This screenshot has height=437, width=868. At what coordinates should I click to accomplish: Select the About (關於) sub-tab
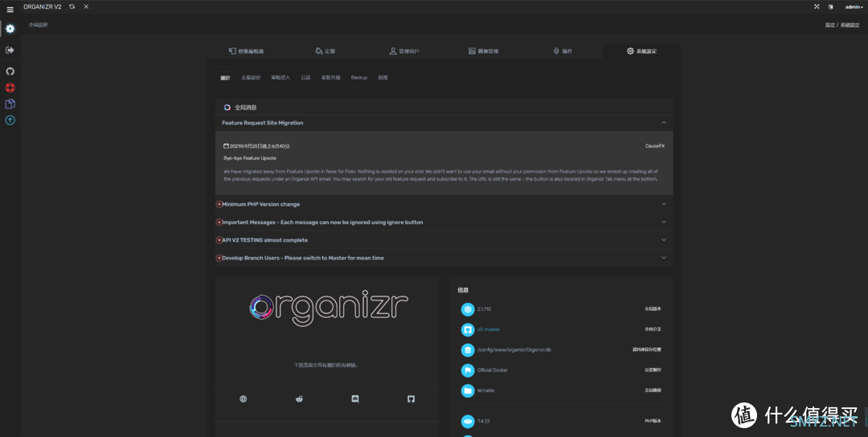[x=225, y=78]
